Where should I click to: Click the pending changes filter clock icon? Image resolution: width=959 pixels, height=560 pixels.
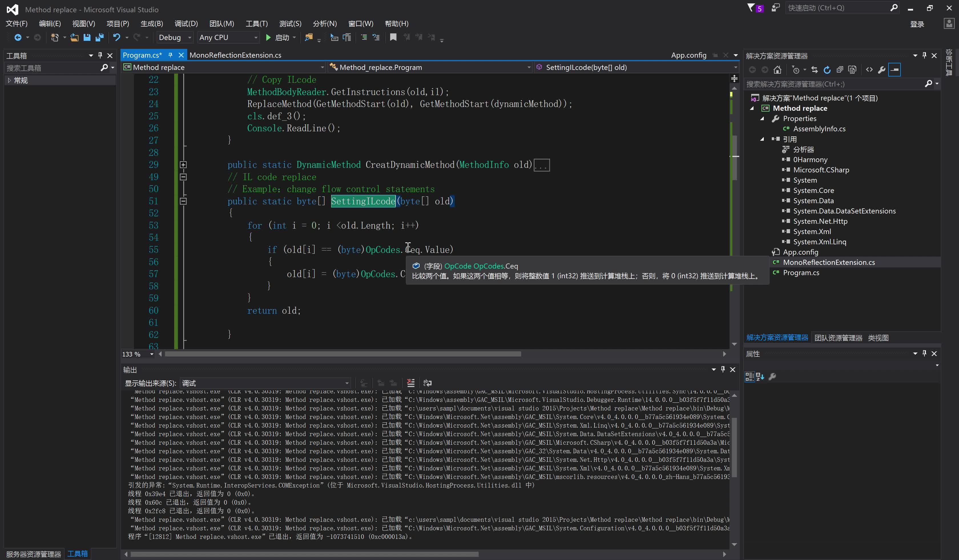coord(795,70)
